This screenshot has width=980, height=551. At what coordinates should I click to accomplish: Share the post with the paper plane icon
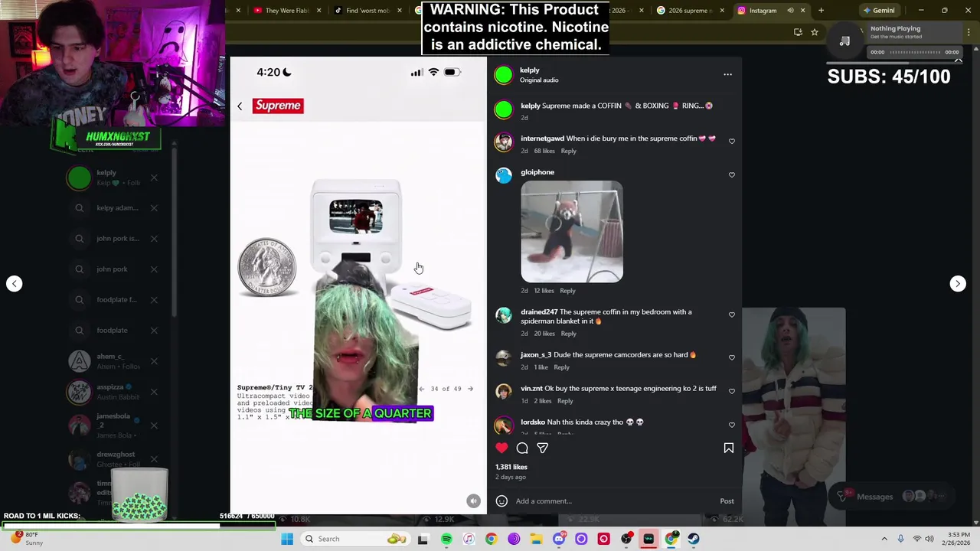pyautogui.click(x=542, y=448)
